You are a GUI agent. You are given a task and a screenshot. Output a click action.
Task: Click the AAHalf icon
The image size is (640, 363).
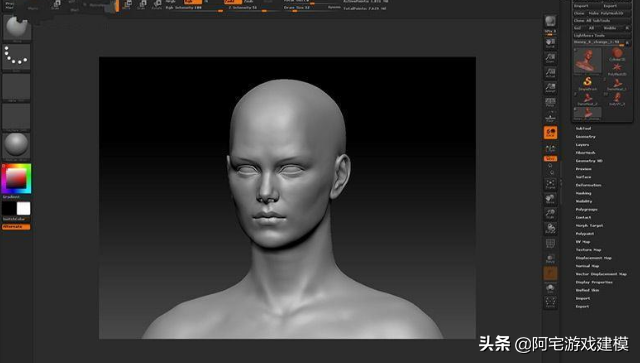point(550,87)
